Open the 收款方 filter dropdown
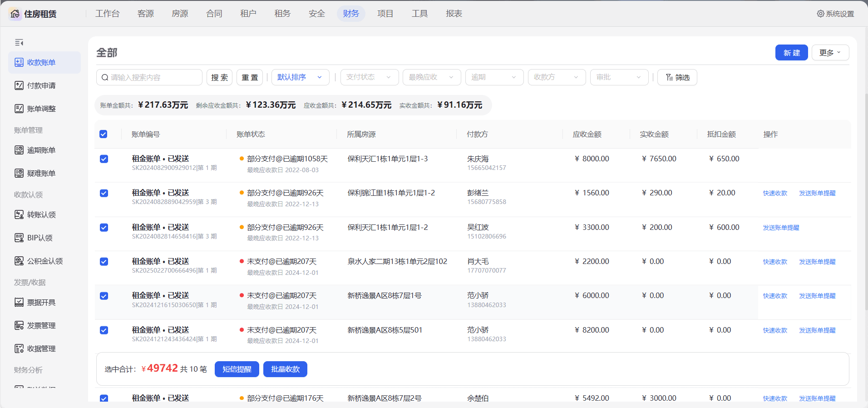Screen dimensions: 868x408 [x=557, y=77]
